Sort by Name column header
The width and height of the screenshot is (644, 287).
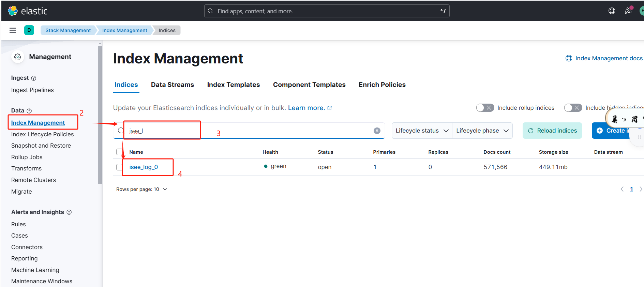pos(136,152)
